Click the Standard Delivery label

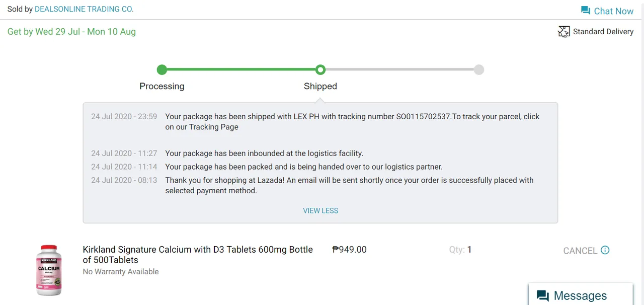click(603, 31)
